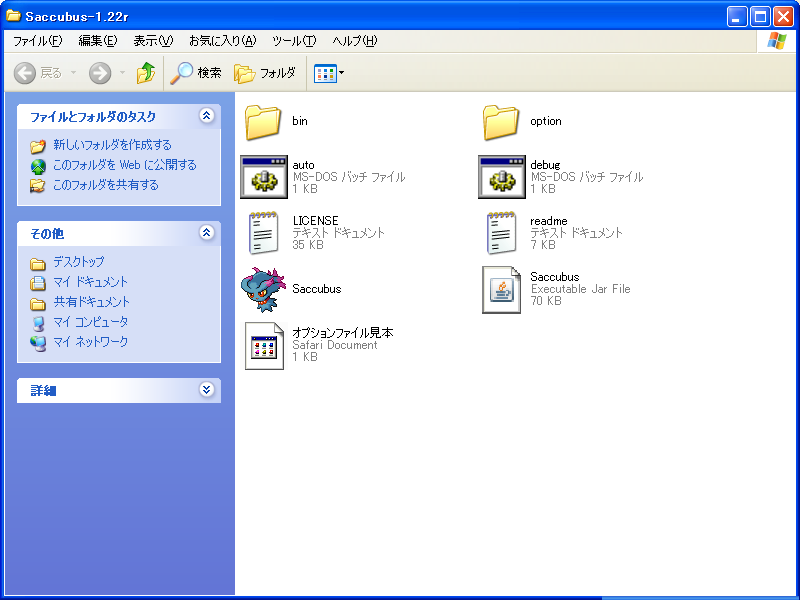Open the Back button history dropdown arrow

pyautogui.click(x=73, y=73)
